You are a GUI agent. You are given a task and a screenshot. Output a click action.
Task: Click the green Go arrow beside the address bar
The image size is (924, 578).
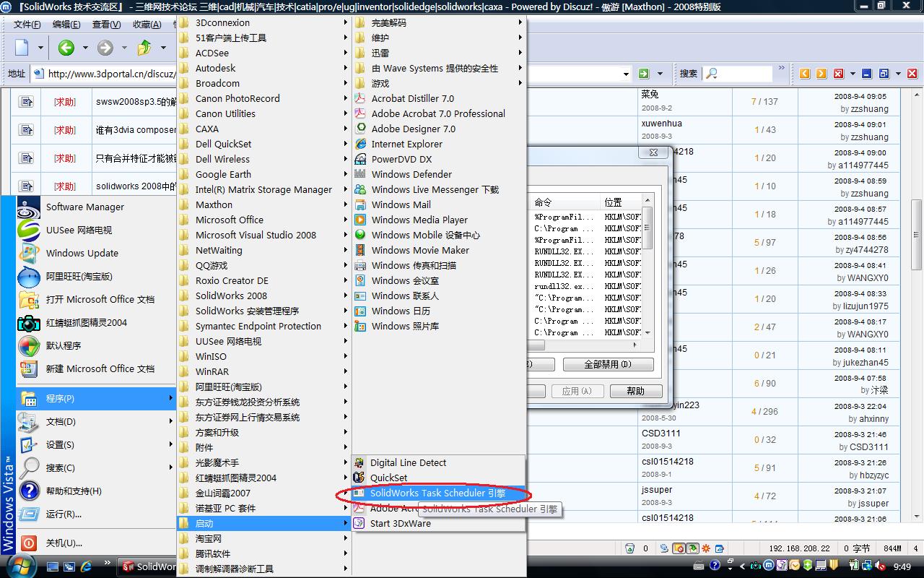[643, 73]
